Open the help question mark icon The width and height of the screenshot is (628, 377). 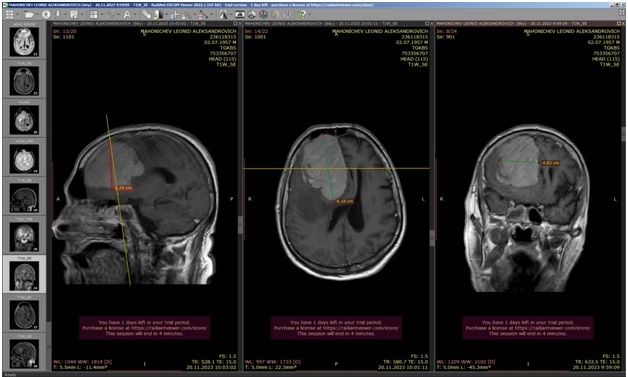click(302, 14)
